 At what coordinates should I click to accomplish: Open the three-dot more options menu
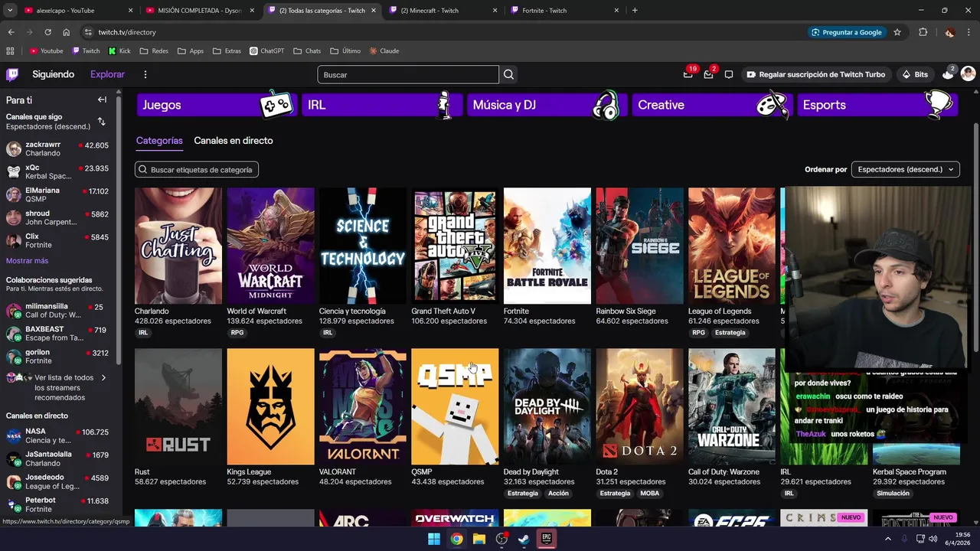[x=145, y=74]
